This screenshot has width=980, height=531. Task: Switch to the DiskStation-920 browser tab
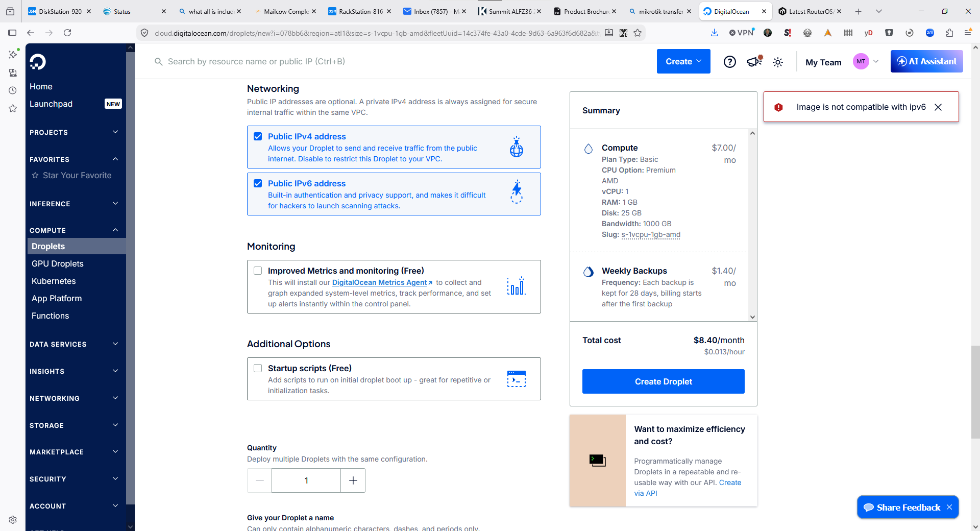click(x=59, y=11)
